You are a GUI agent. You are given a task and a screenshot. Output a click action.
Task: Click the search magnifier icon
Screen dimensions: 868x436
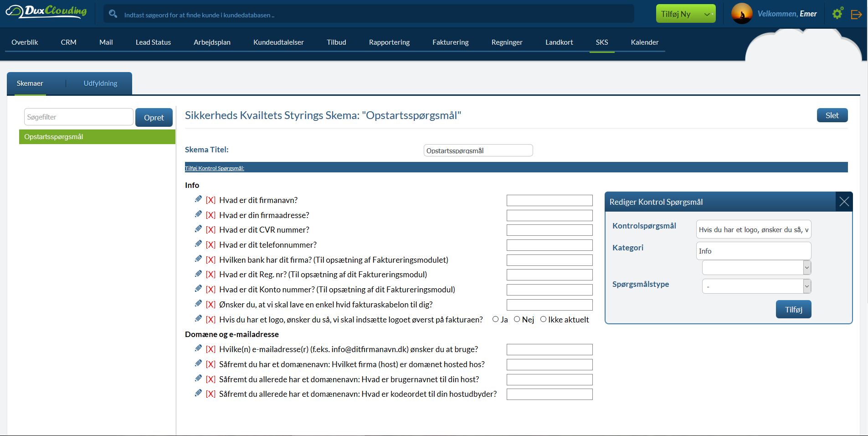[x=113, y=14]
